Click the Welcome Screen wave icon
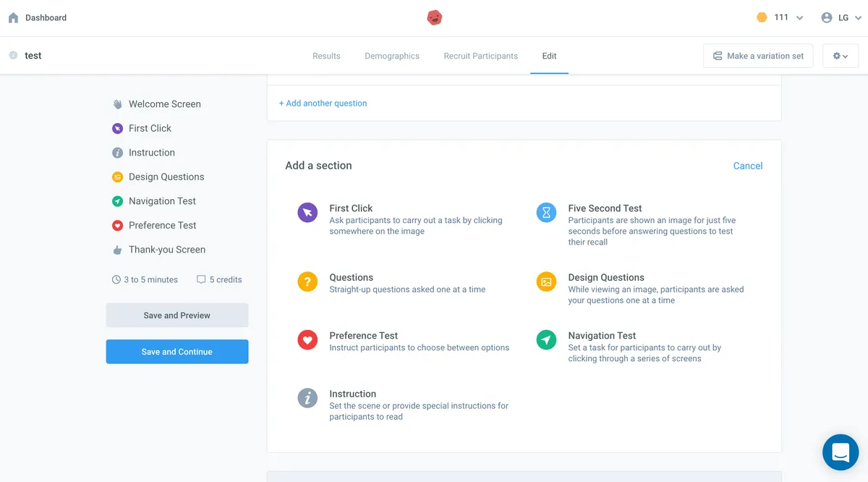This screenshot has height=482, width=868. point(117,104)
